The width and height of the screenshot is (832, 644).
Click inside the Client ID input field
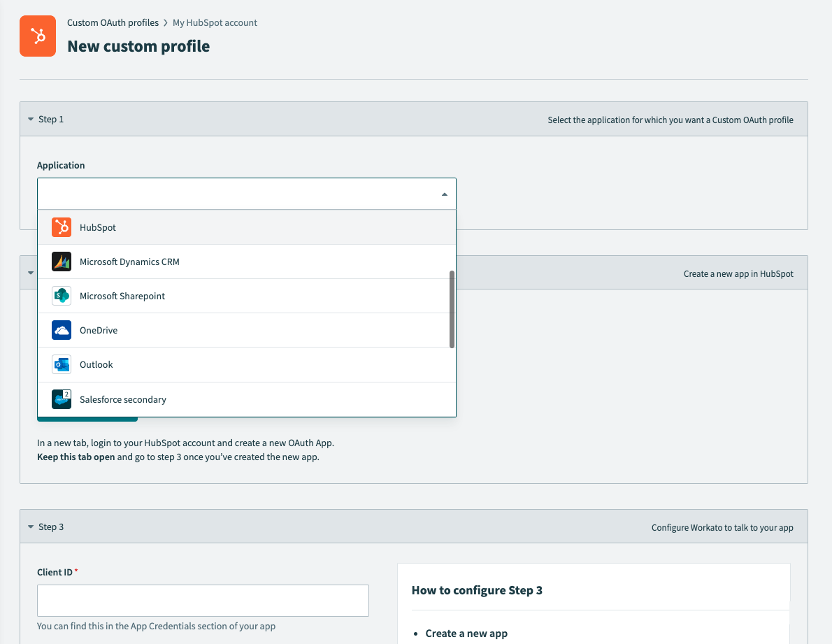202,600
